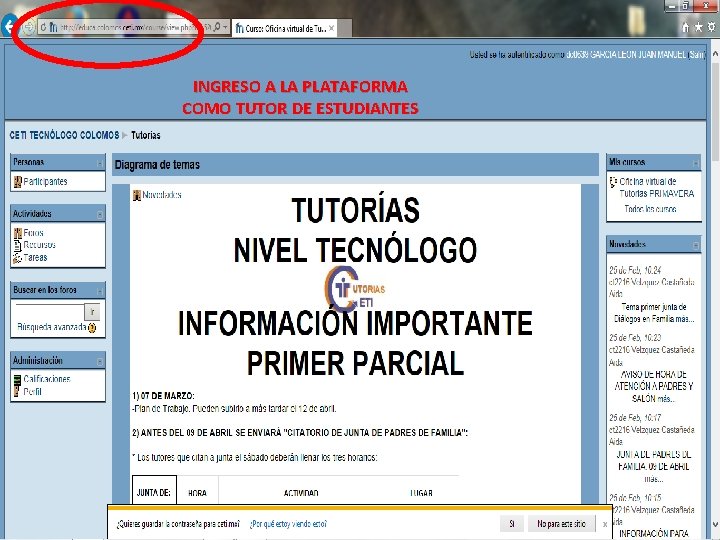Restore down the browser window
Screen dimensions: 720x540
click(x=686, y=6)
